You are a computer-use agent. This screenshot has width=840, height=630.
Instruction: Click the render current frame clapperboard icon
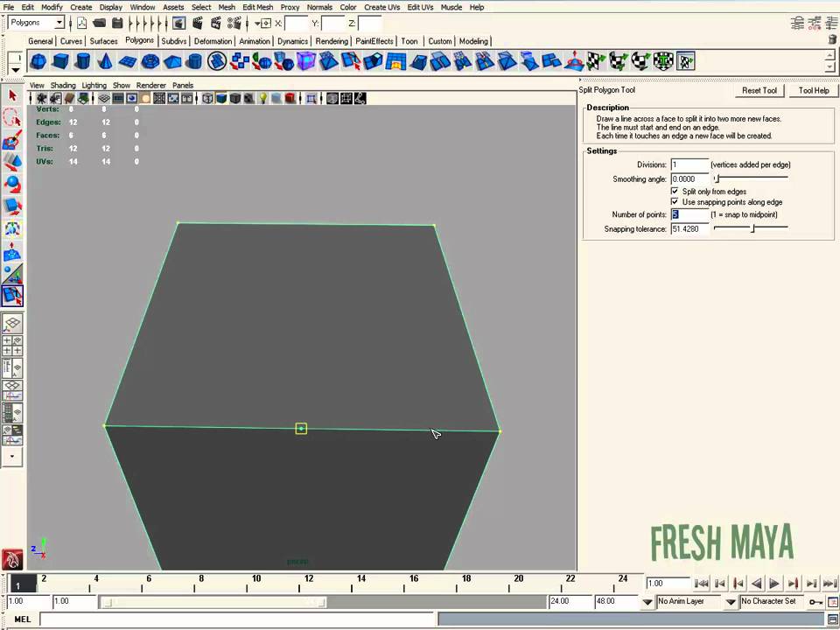tap(198, 23)
